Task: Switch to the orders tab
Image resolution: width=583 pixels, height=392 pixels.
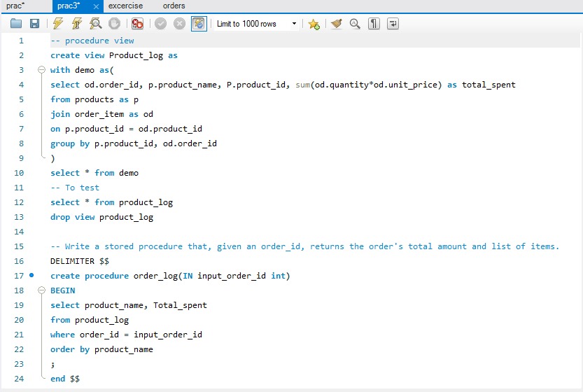Action: (x=174, y=6)
